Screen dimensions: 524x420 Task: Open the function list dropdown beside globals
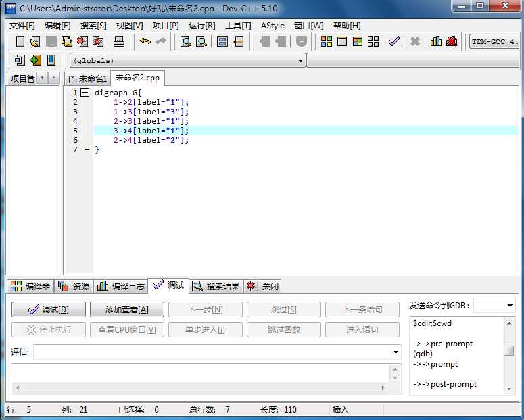point(414,60)
